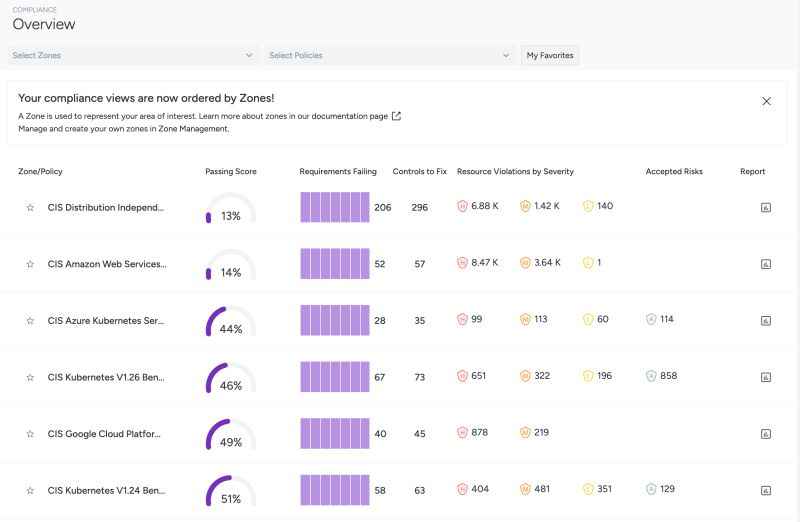Click the 44% passing score gauge
800x522 pixels.
tap(231, 322)
